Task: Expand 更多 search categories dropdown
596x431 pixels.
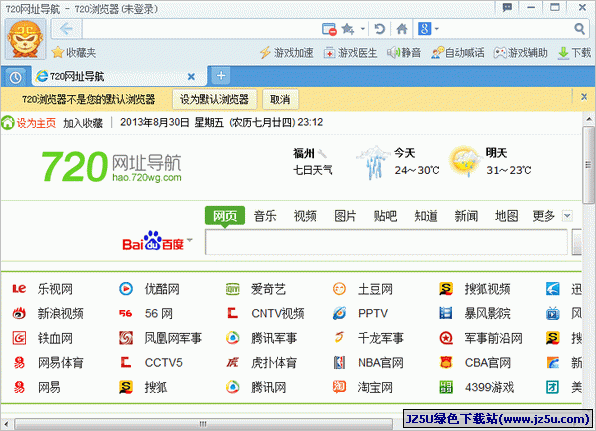Action: click(x=567, y=216)
